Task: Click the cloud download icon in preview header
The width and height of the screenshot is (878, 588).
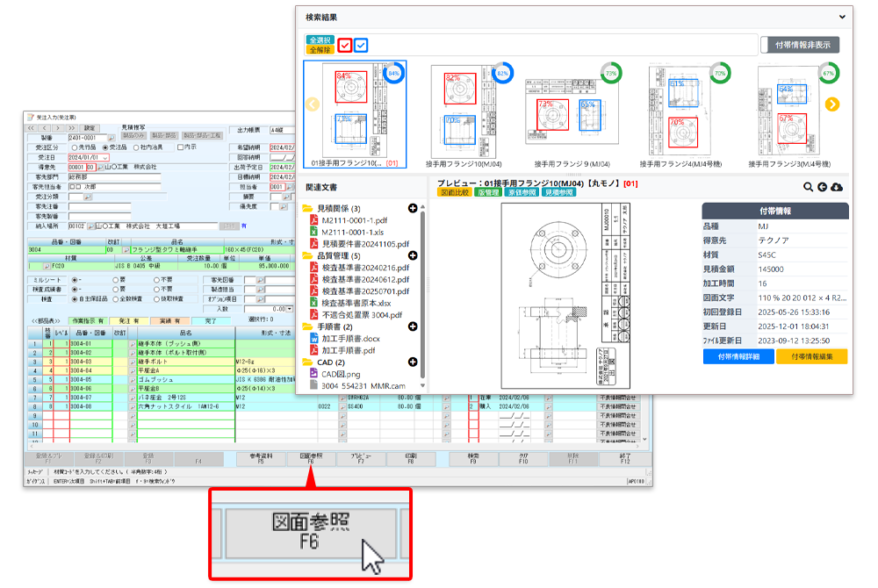Action: (x=837, y=187)
